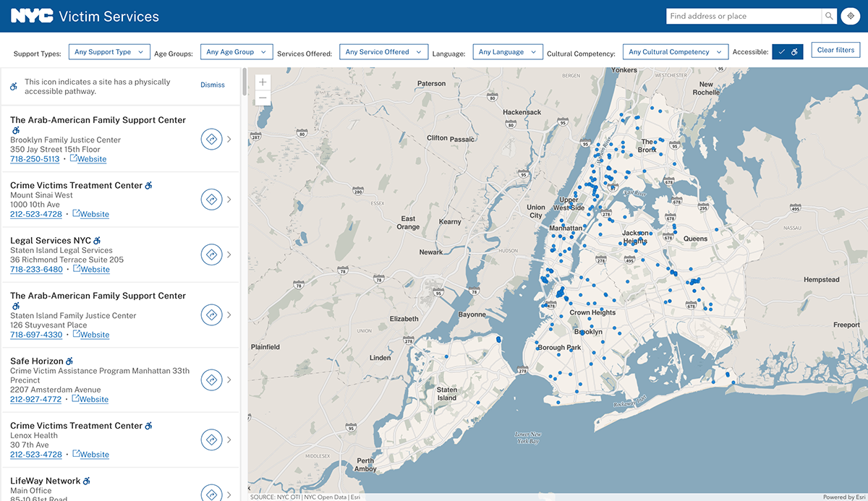Get directions to Staten Island Legal Services

click(211, 254)
